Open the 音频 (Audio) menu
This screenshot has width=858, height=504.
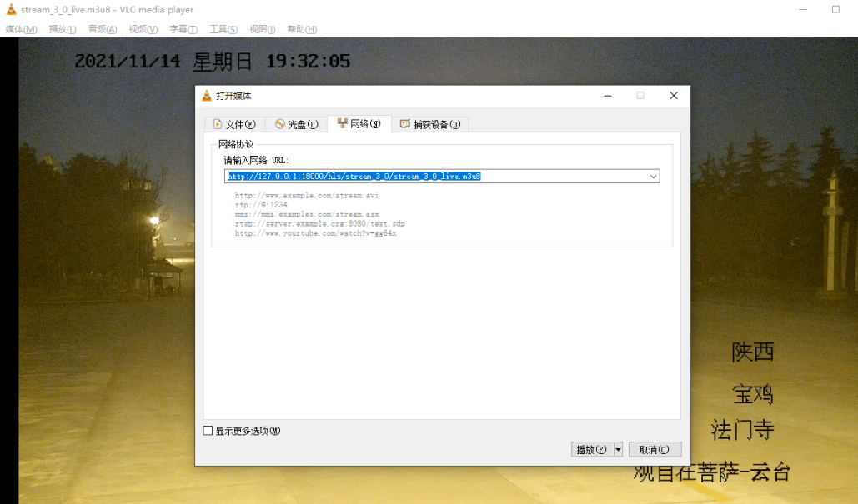coord(102,29)
